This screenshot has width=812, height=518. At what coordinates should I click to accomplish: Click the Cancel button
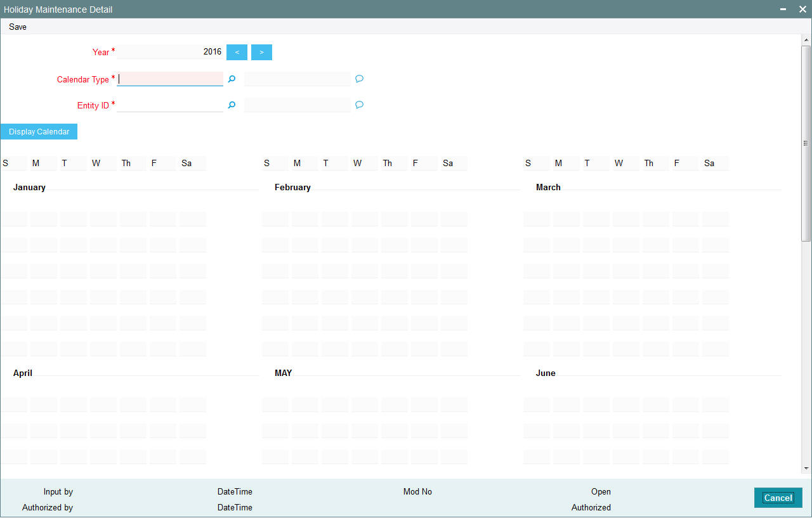(778, 498)
